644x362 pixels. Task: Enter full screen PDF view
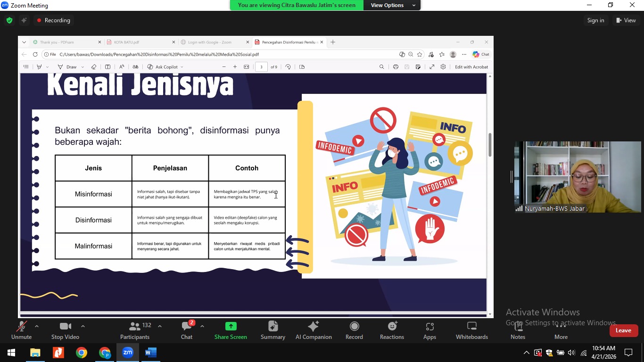coord(432,67)
